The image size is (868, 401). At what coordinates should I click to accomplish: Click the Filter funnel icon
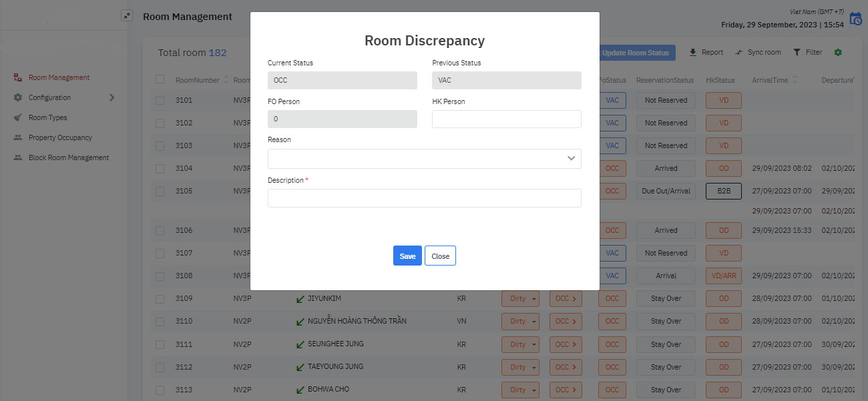pyautogui.click(x=797, y=53)
